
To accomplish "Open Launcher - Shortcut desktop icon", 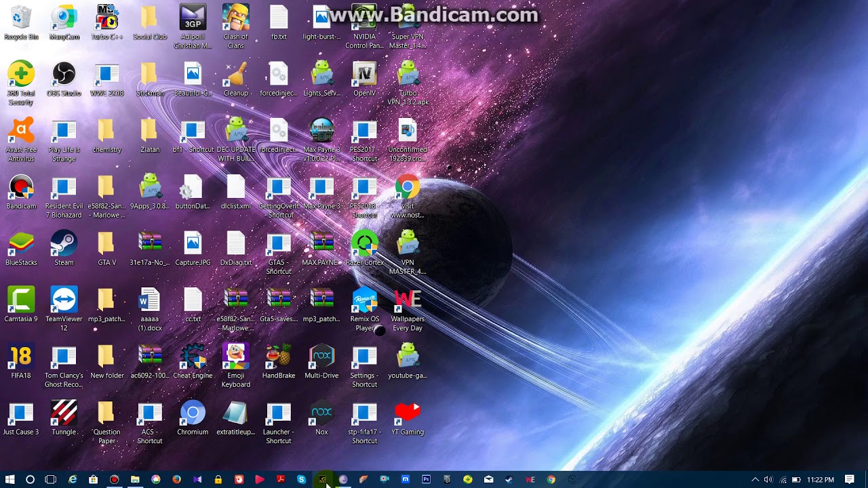I will coord(279,423).
